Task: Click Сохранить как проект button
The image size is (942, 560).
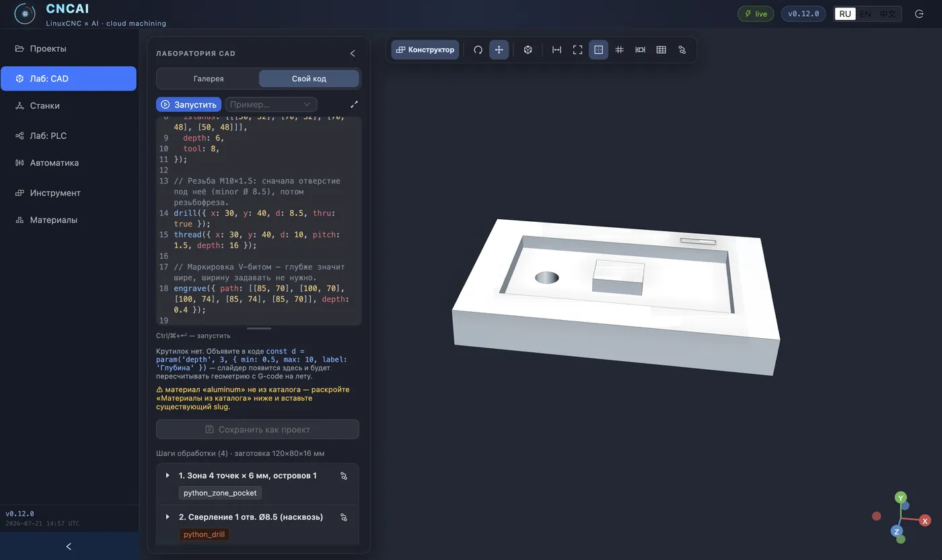Action: coord(258,430)
